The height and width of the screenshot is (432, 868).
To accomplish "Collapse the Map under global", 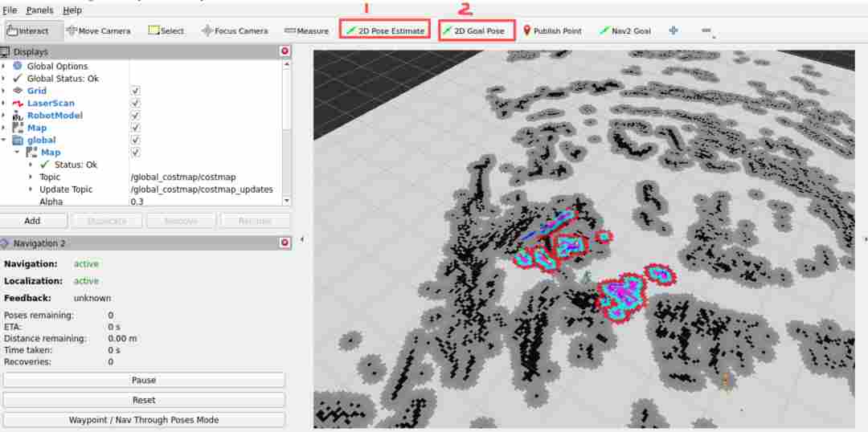I will pos(17,152).
